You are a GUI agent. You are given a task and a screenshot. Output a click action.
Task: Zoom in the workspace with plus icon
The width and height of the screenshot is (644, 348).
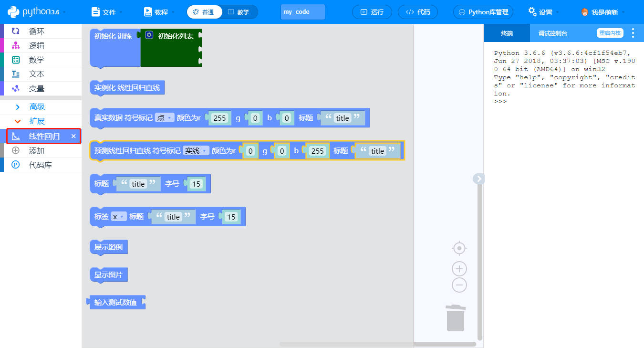[x=459, y=269]
